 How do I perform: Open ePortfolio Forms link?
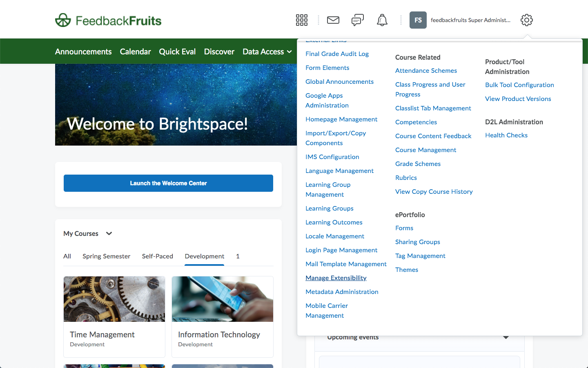404,228
